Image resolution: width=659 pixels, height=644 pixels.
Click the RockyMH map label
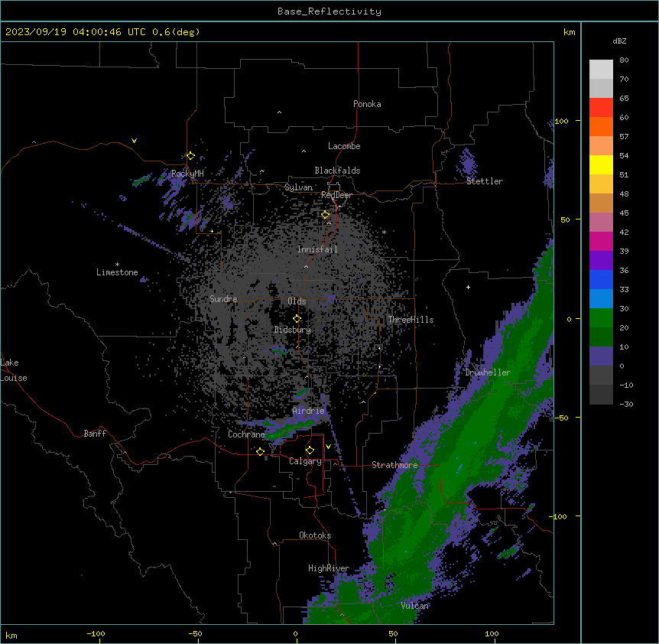187,174
